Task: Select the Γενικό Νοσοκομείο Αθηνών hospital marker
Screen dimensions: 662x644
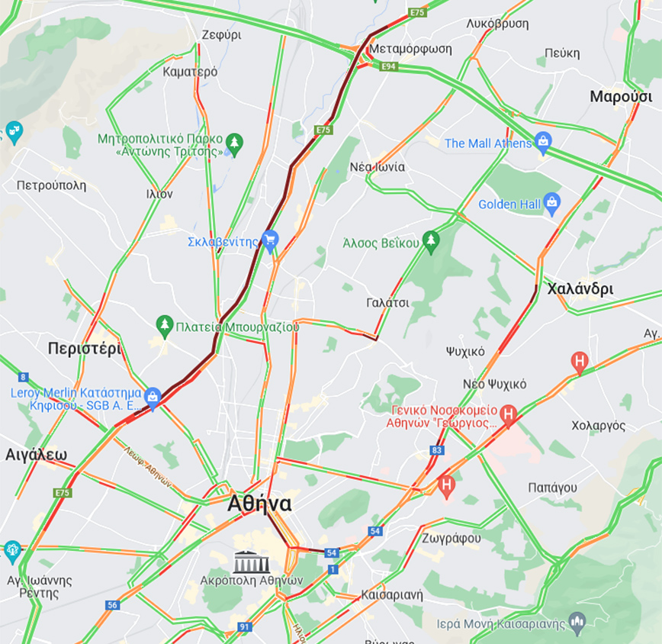Action: [x=508, y=416]
